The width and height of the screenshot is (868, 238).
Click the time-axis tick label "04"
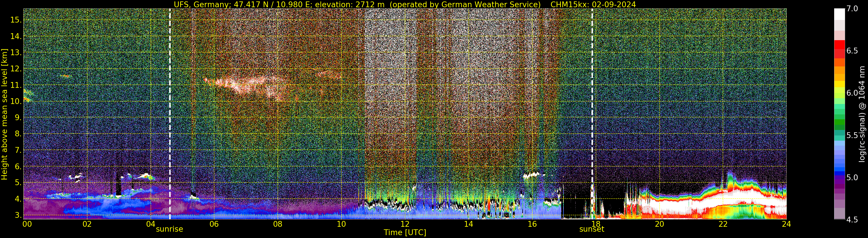coord(151,224)
